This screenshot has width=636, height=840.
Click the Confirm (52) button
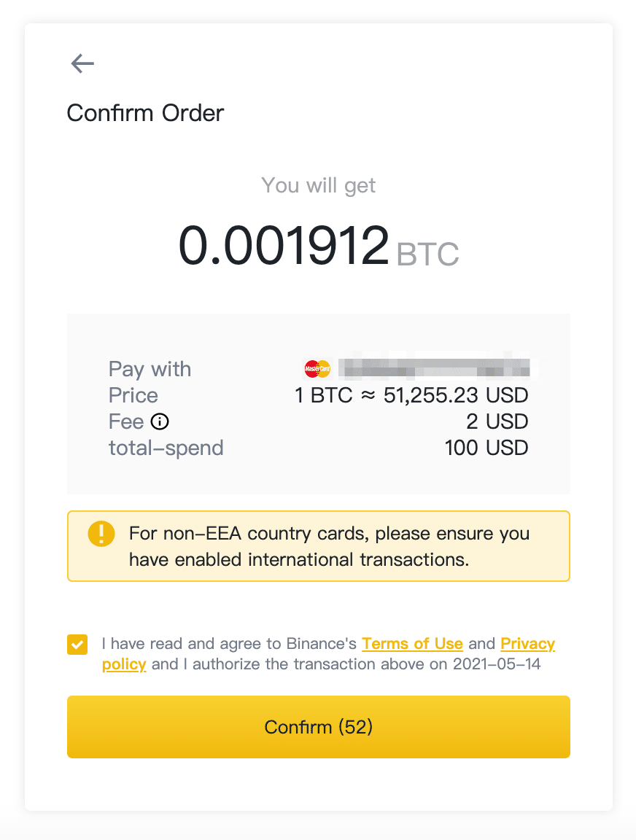point(318,727)
